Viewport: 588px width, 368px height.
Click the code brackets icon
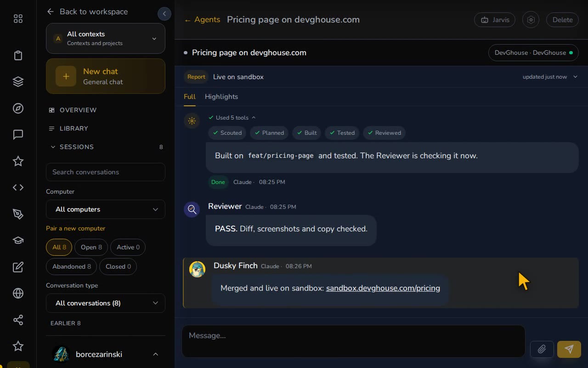pyautogui.click(x=18, y=187)
